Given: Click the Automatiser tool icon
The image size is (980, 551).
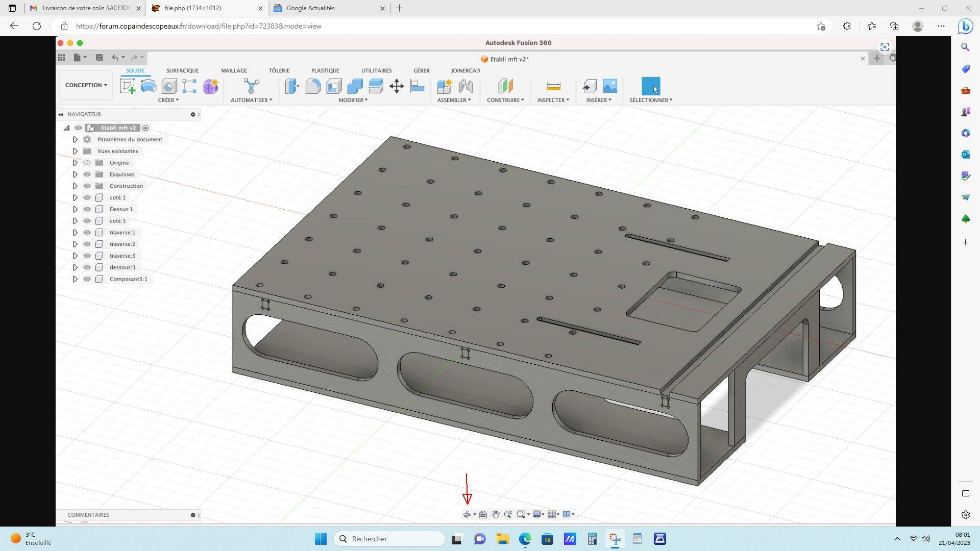Looking at the screenshot, I should click(251, 86).
